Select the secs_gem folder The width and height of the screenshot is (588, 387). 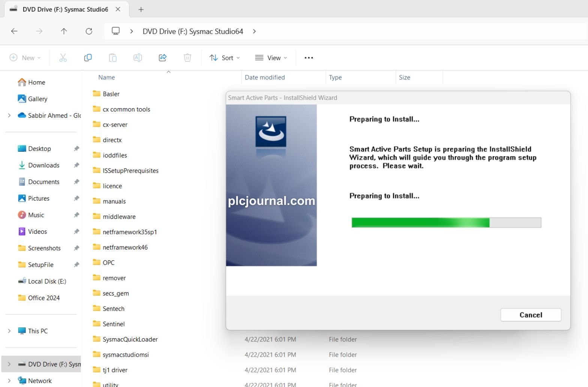111,293
